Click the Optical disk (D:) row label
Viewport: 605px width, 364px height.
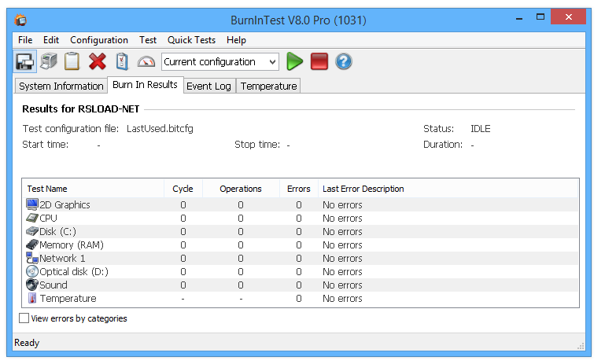pyautogui.click(x=74, y=272)
